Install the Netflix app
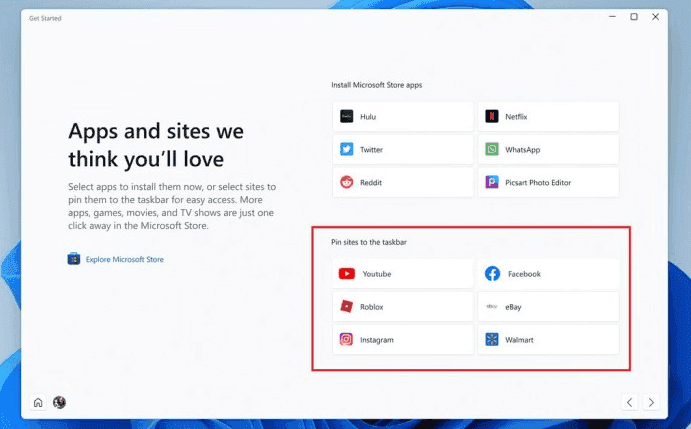Image resolution: width=691 pixels, height=429 pixels. point(548,116)
